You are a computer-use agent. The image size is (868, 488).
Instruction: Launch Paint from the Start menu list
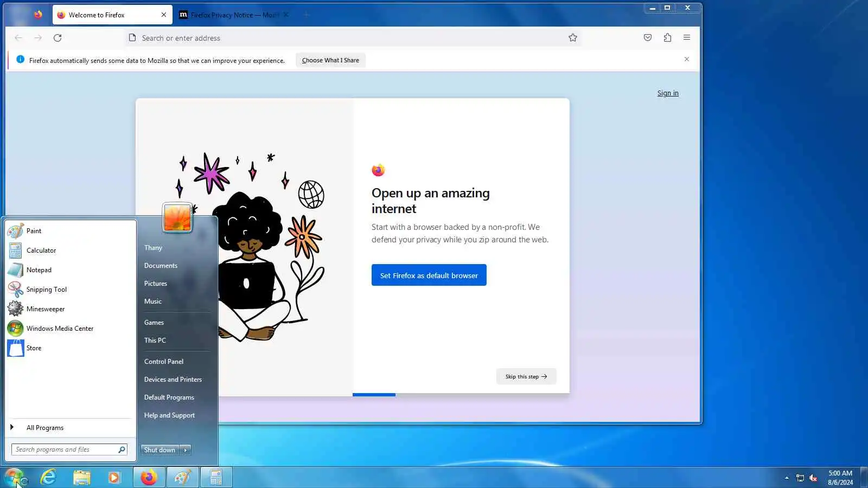[x=71, y=231]
